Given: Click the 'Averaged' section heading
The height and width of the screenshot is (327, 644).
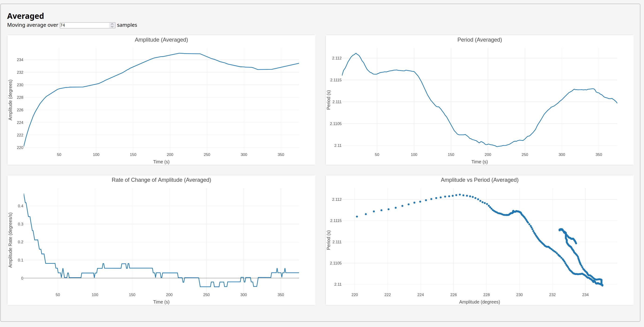Looking at the screenshot, I should [26, 16].
